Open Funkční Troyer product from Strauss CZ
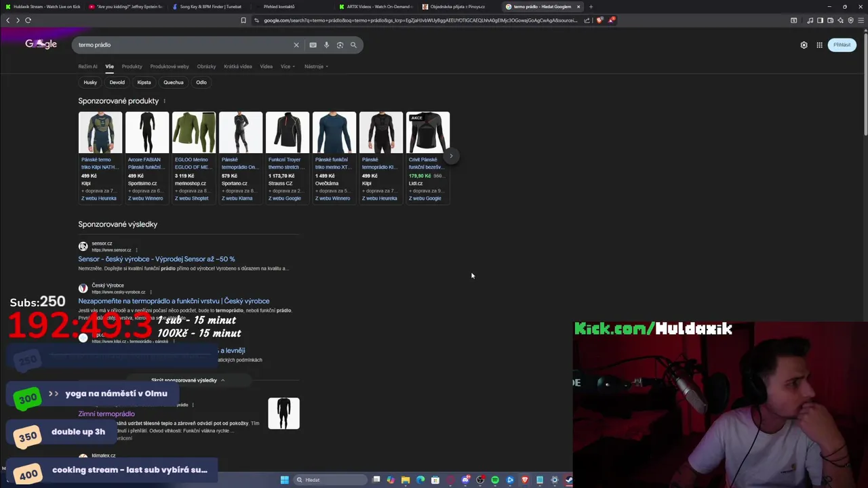The width and height of the screenshot is (868, 488). coord(287,157)
